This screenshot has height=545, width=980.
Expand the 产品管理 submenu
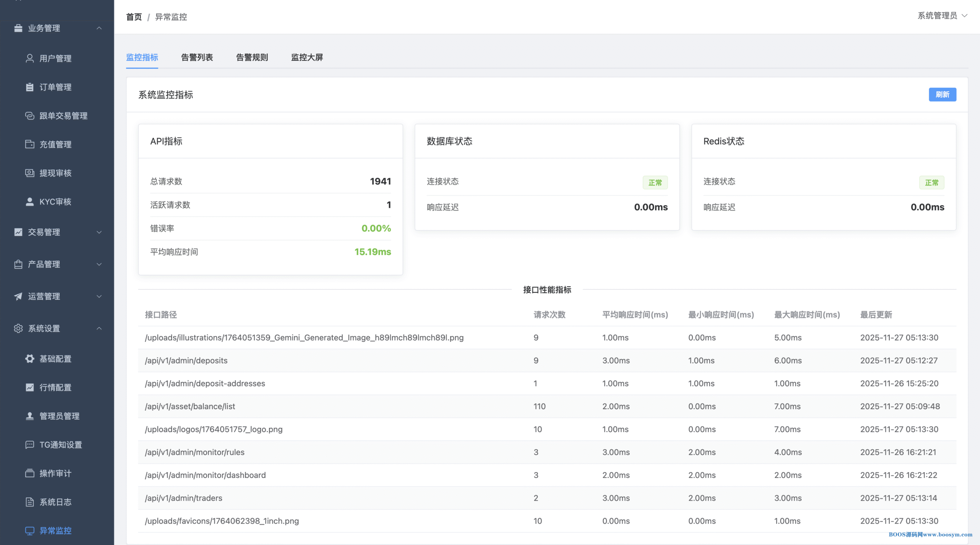click(x=99, y=264)
